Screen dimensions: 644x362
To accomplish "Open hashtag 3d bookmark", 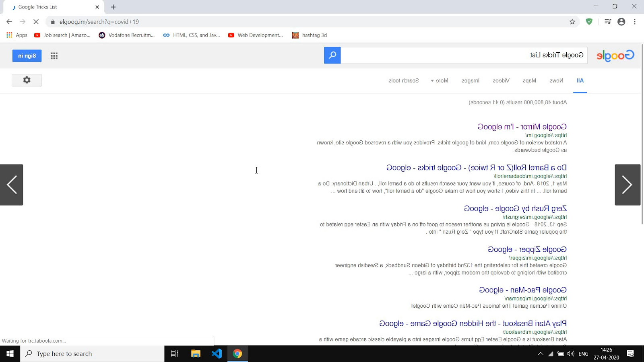I will click(x=310, y=35).
